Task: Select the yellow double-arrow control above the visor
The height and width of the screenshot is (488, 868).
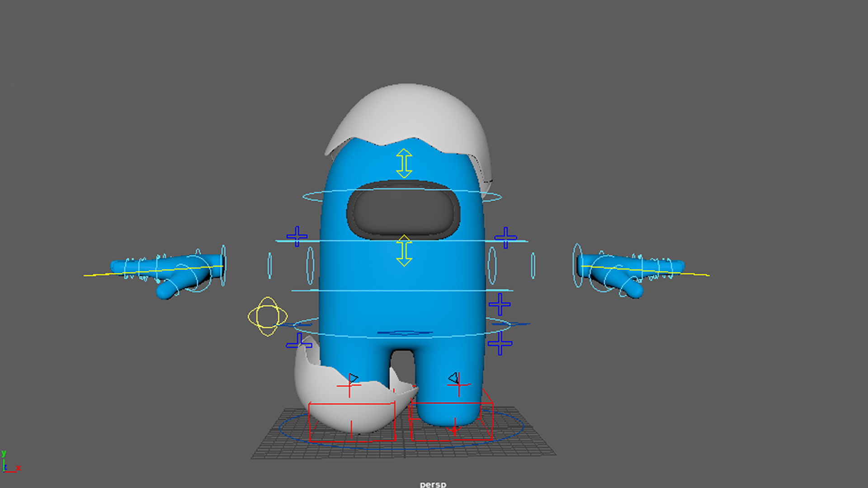Action: pyautogui.click(x=404, y=164)
